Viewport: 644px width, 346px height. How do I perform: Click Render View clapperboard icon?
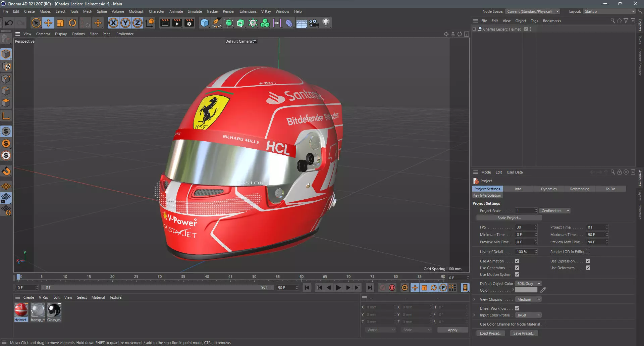click(165, 23)
